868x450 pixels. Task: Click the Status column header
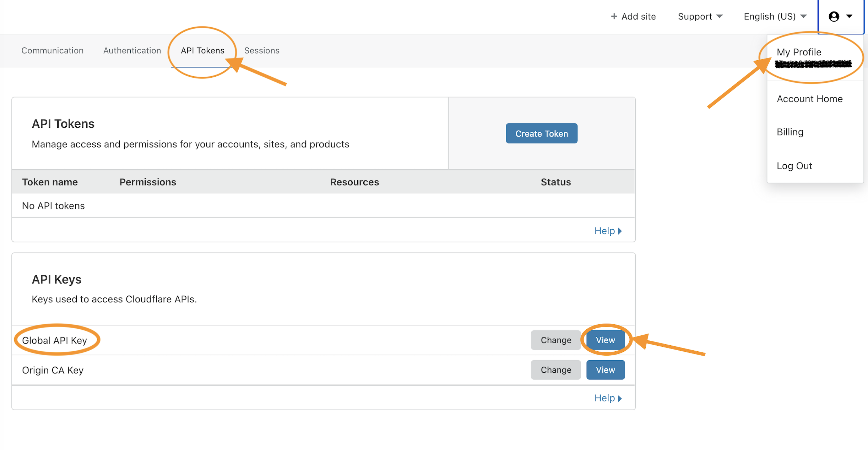pyautogui.click(x=556, y=182)
